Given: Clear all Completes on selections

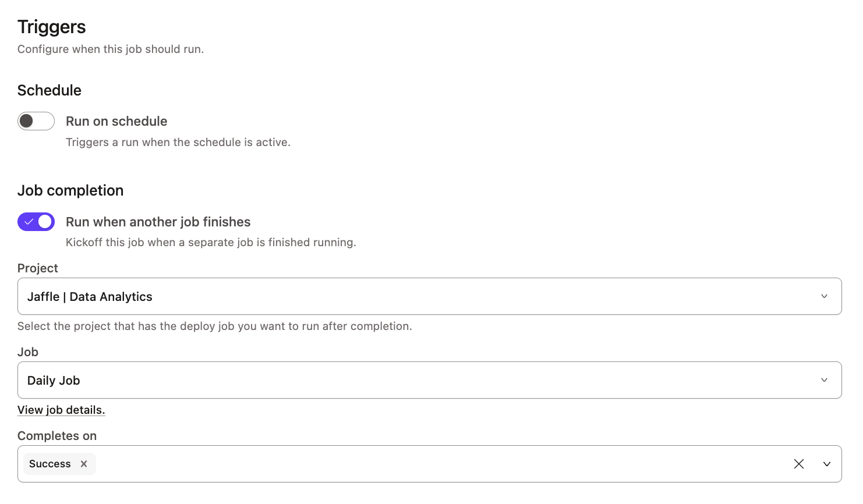Looking at the screenshot, I should [799, 464].
